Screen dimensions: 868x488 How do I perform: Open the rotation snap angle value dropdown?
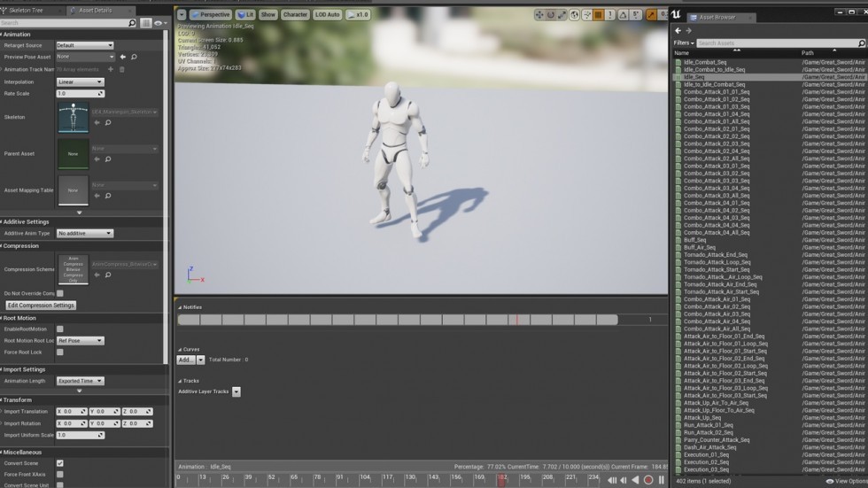tap(636, 15)
